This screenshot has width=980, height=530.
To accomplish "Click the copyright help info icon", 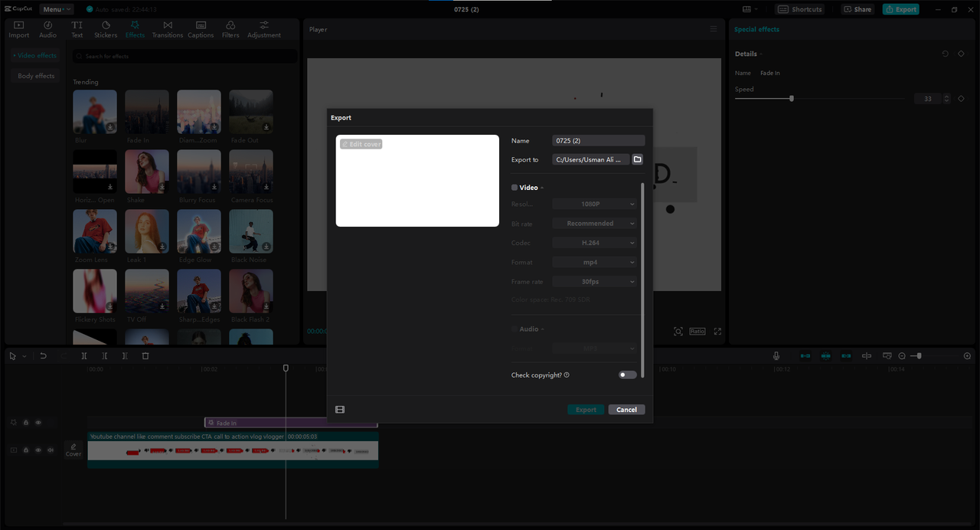I will tap(567, 375).
